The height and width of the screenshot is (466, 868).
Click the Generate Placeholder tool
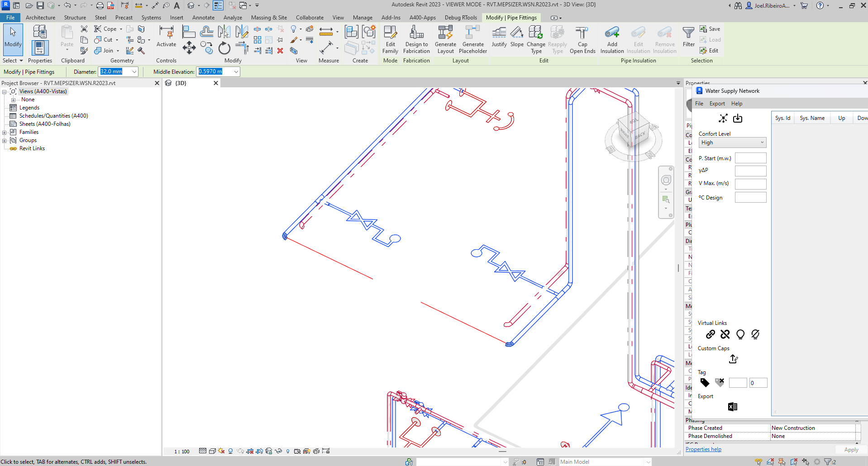coord(473,39)
